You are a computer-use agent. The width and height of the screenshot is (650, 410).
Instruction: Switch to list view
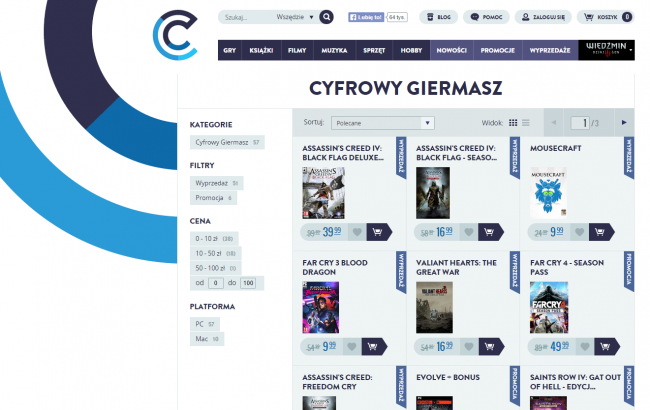(526, 123)
